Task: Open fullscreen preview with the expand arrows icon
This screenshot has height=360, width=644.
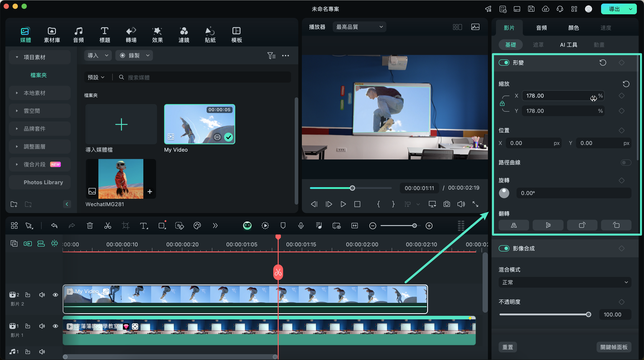Action: point(475,204)
